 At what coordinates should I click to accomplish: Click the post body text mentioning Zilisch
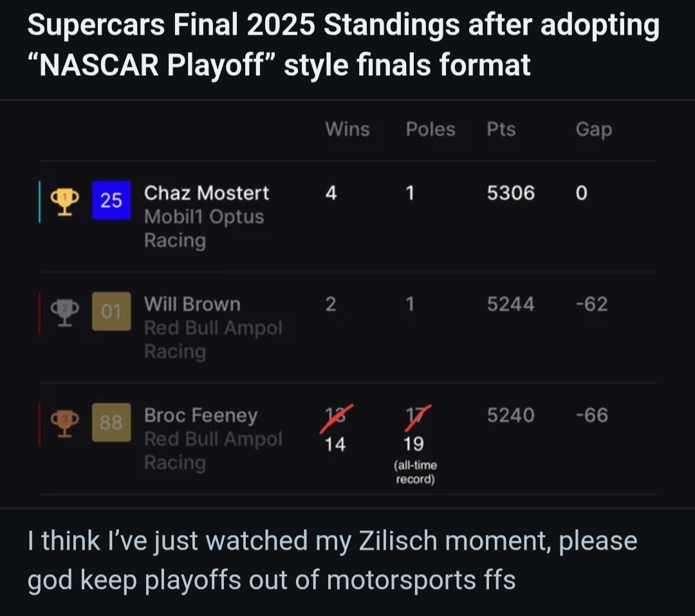click(x=332, y=559)
